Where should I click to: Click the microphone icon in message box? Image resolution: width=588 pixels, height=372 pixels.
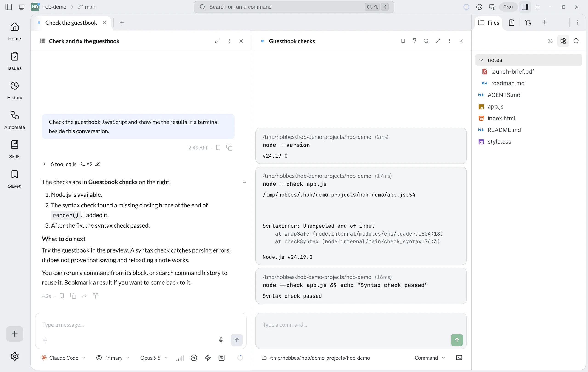221,340
